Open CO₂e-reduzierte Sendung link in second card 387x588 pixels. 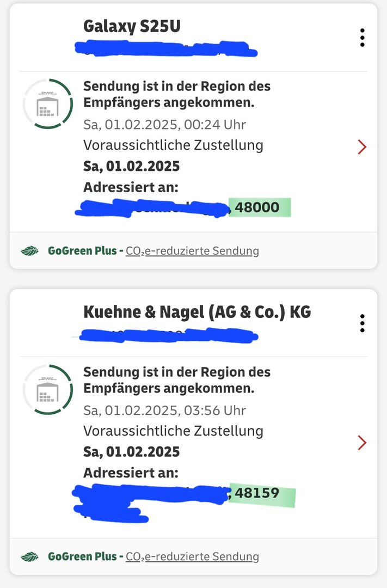tap(192, 556)
